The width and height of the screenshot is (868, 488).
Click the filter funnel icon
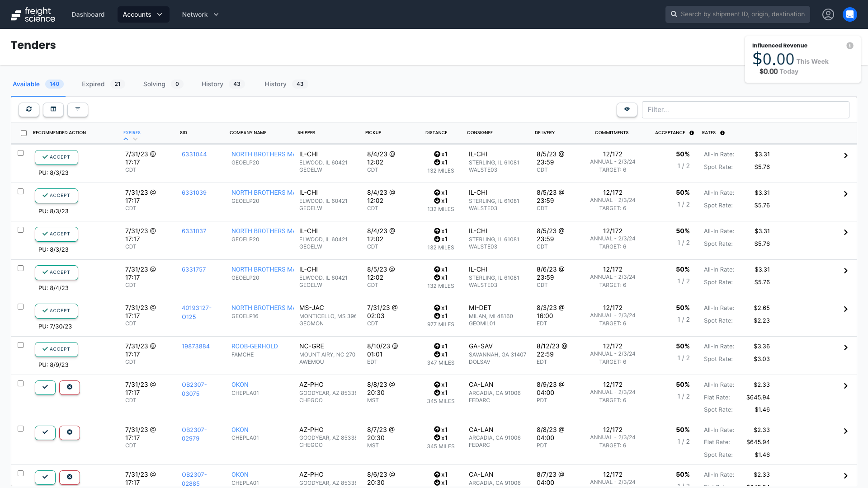pos(77,110)
